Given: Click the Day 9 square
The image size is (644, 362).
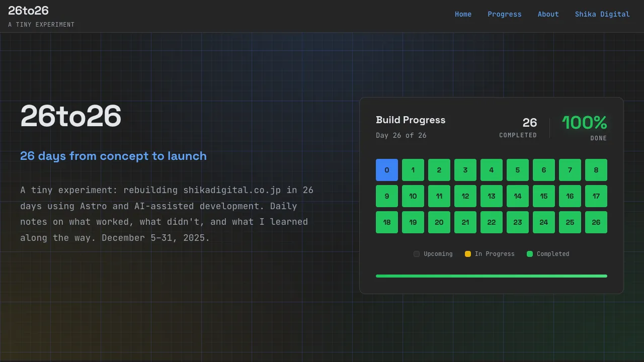Looking at the screenshot, I should [387, 196].
